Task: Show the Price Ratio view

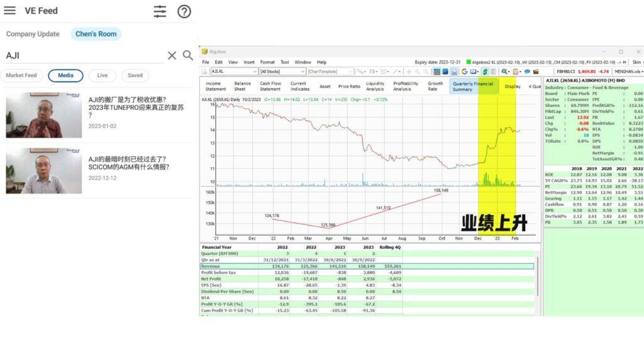Action: click(x=349, y=87)
